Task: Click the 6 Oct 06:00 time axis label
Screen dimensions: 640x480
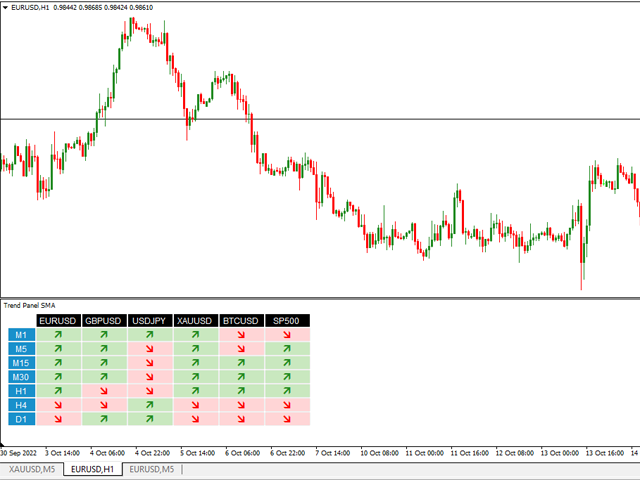Action: [x=242, y=453]
